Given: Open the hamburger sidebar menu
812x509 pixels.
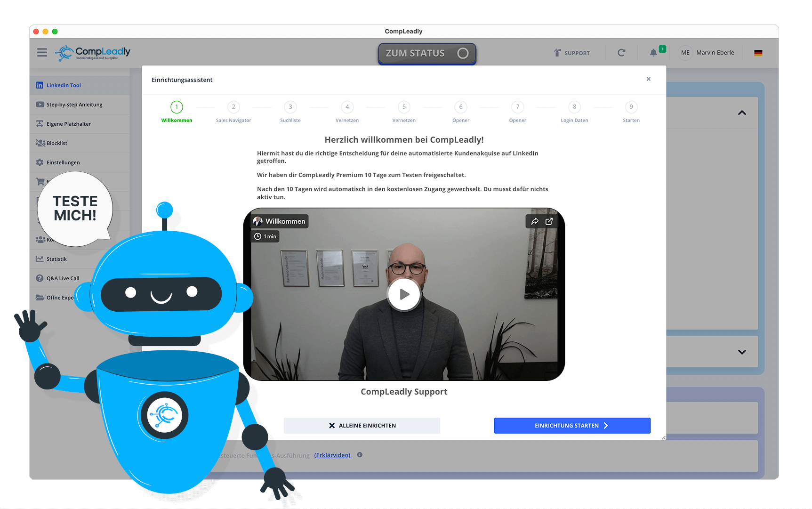Looking at the screenshot, I should (42, 53).
